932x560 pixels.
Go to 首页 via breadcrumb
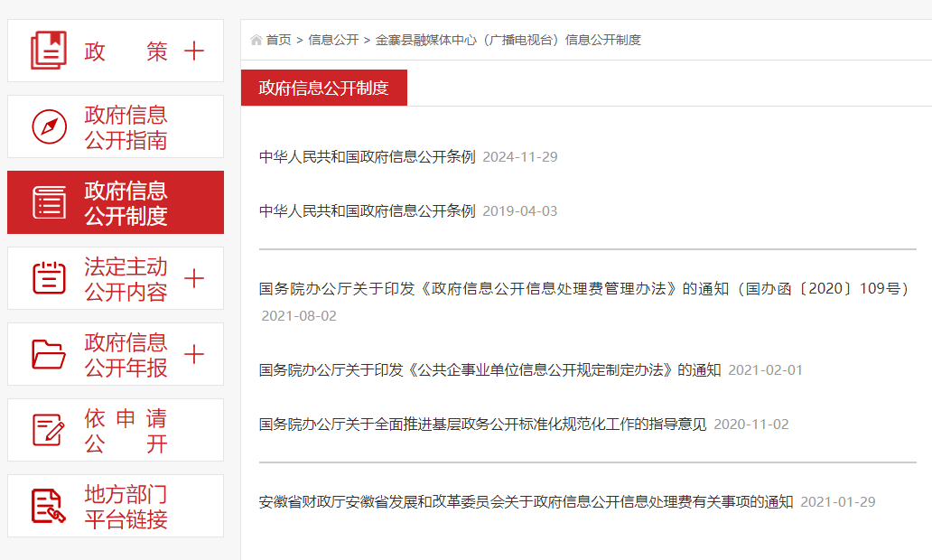(x=278, y=40)
